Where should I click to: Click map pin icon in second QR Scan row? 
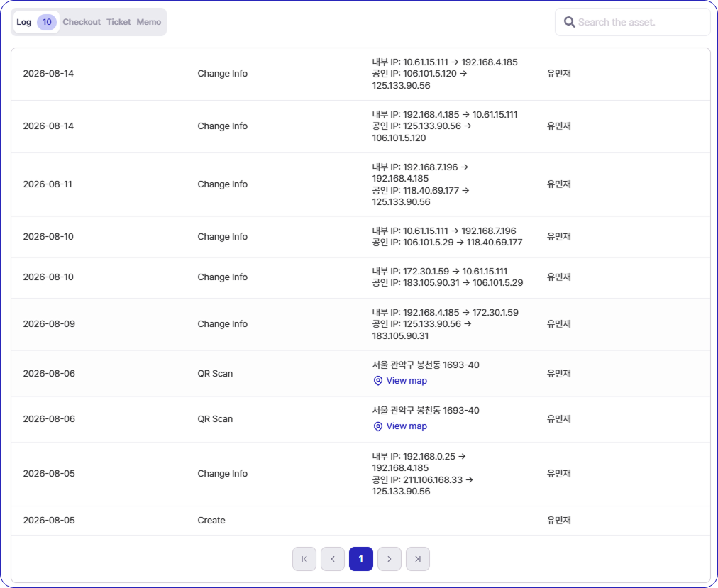(377, 426)
